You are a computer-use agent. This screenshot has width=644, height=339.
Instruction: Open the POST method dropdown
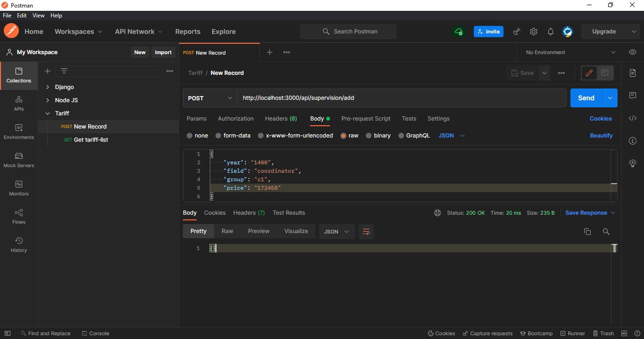(x=210, y=98)
